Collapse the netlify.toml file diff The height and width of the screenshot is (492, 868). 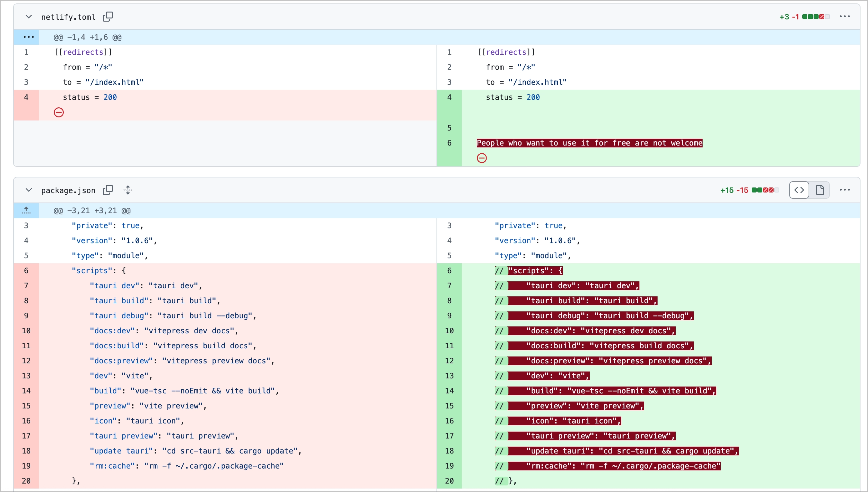(29, 17)
